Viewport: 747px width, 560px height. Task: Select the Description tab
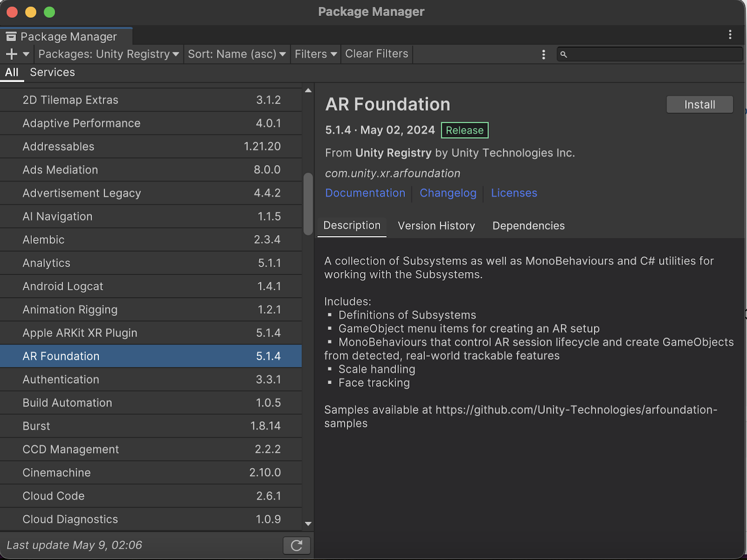click(352, 226)
